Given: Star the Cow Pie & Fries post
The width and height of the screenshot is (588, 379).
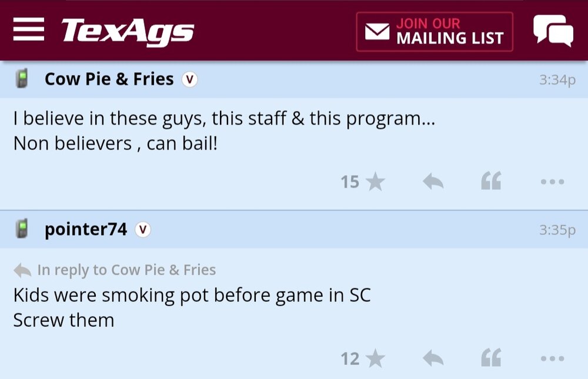Looking at the screenshot, I should [x=375, y=182].
